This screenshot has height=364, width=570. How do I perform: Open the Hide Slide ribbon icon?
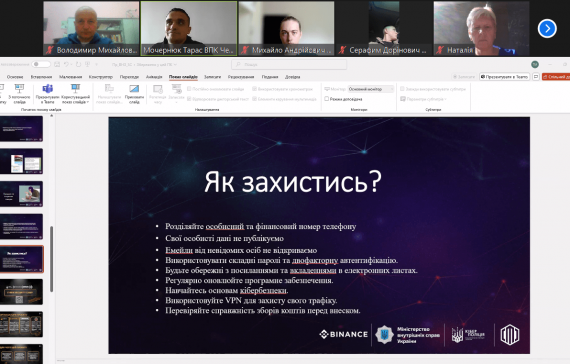click(x=134, y=94)
